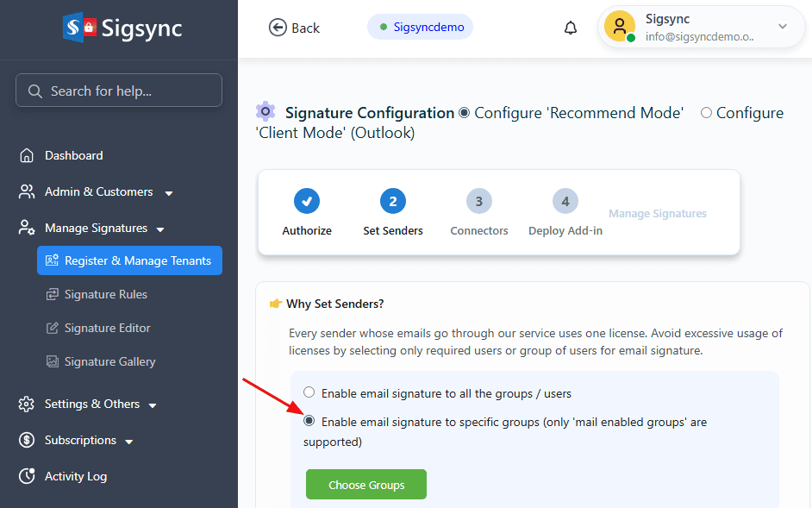The height and width of the screenshot is (508, 812).
Task: Open the Sigsync account dropdown chevron
Action: pyautogui.click(x=783, y=27)
